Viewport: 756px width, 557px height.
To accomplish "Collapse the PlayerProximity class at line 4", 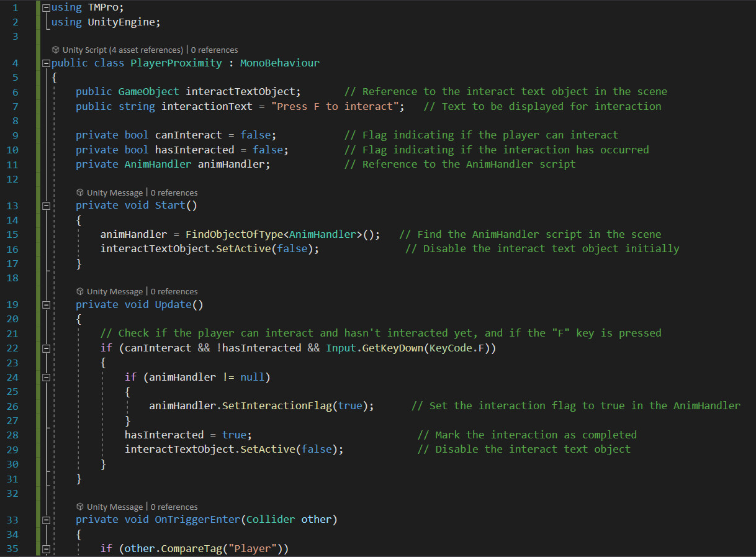I will (x=45, y=63).
